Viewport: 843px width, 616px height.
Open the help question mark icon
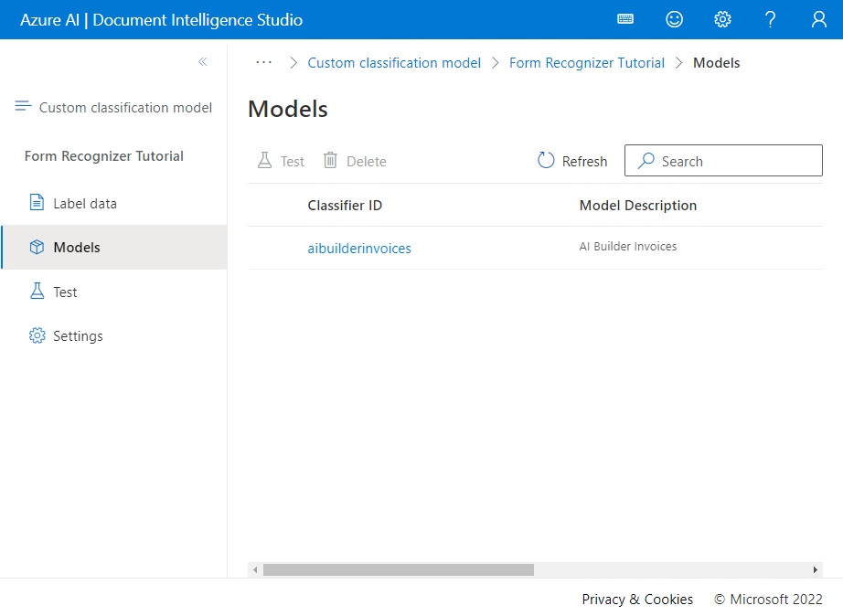tap(771, 19)
